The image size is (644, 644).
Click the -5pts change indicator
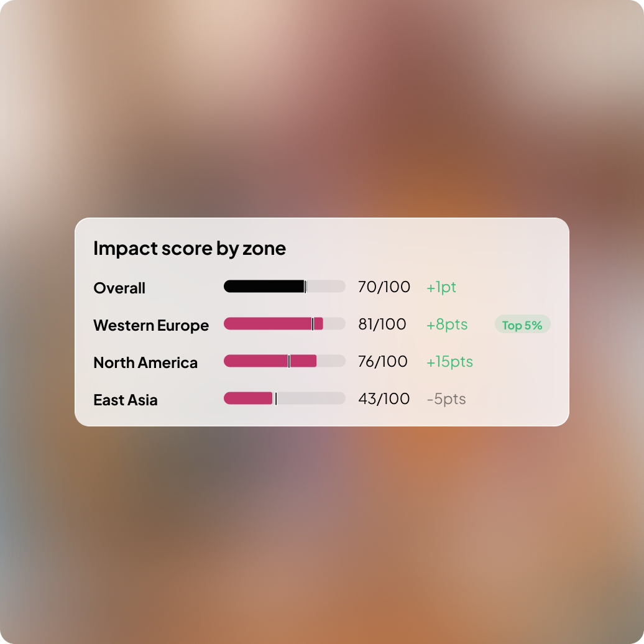(446, 399)
